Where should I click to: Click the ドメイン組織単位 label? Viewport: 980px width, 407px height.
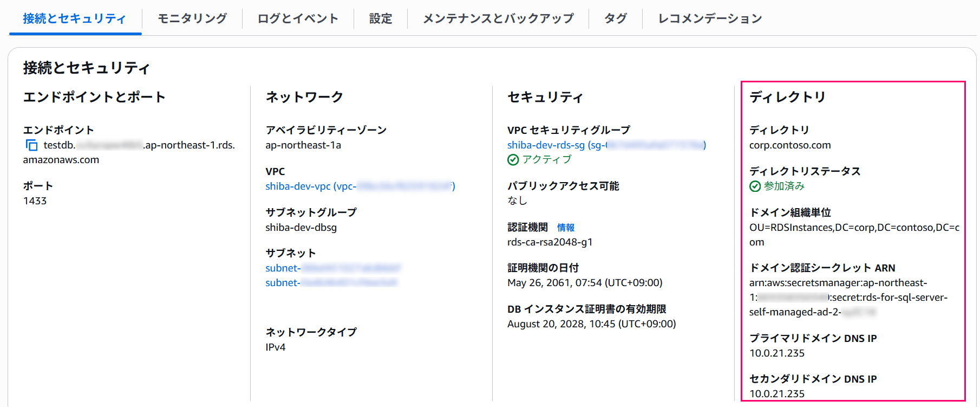coord(790,213)
